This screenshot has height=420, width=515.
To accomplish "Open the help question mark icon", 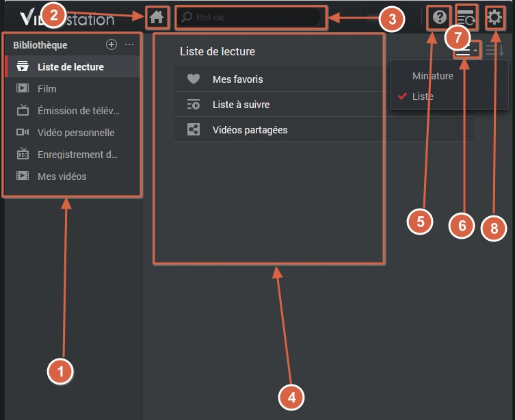I will point(438,17).
